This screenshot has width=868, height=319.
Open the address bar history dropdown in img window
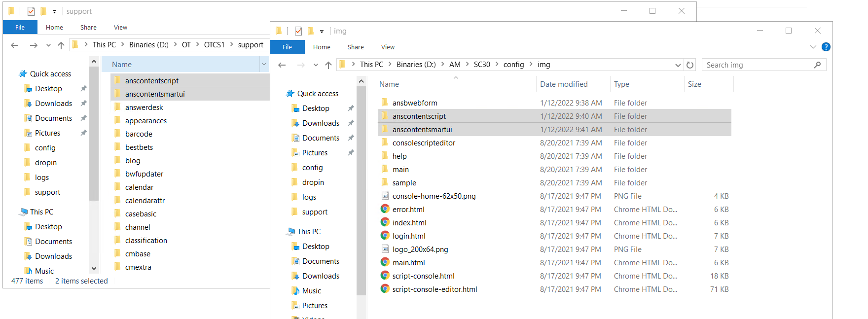pyautogui.click(x=678, y=65)
